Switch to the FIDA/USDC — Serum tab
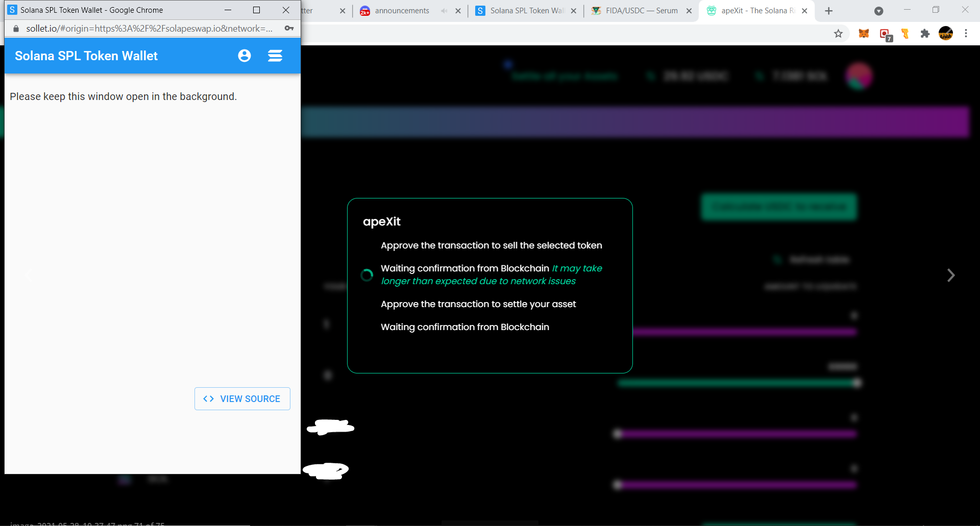980x526 pixels. [x=642, y=11]
